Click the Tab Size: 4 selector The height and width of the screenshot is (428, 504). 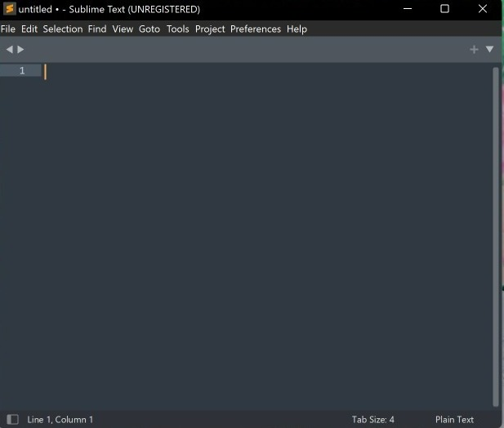point(372,419)
